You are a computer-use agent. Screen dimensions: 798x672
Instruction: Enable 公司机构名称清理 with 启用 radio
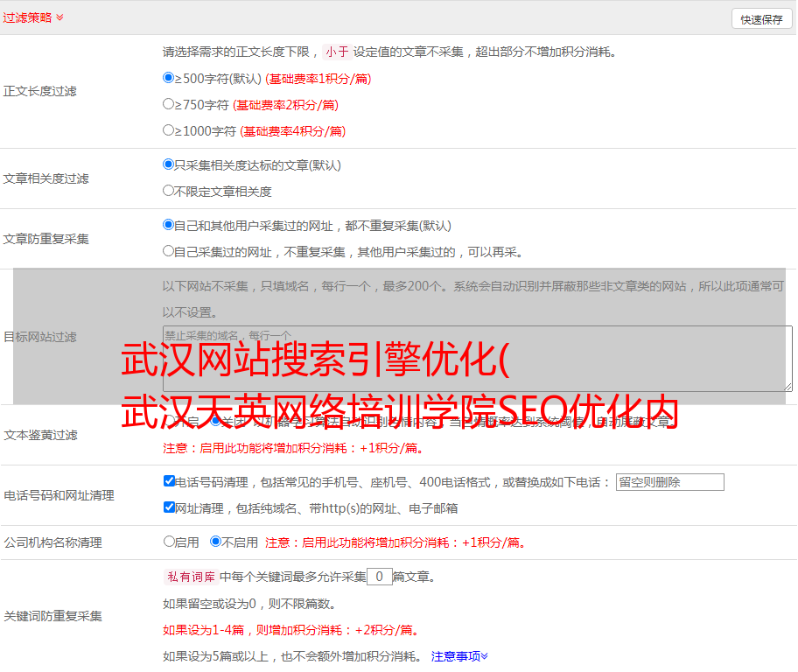click(x=169, y=542)
